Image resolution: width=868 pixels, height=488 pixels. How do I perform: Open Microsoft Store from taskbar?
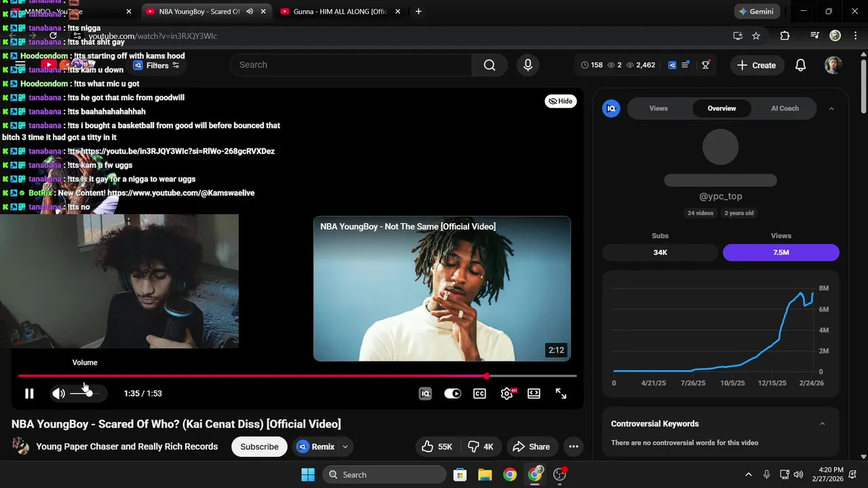coord(460,474)
